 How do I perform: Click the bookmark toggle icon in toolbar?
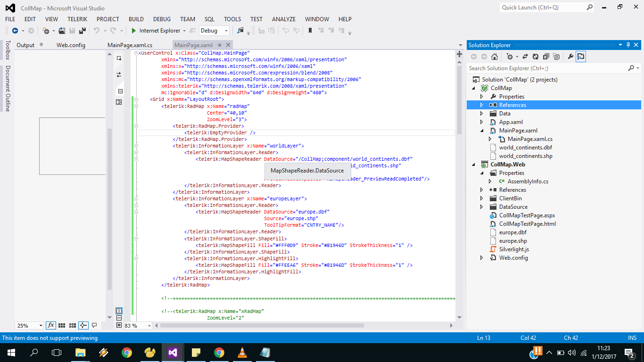[x=310, y=31]
